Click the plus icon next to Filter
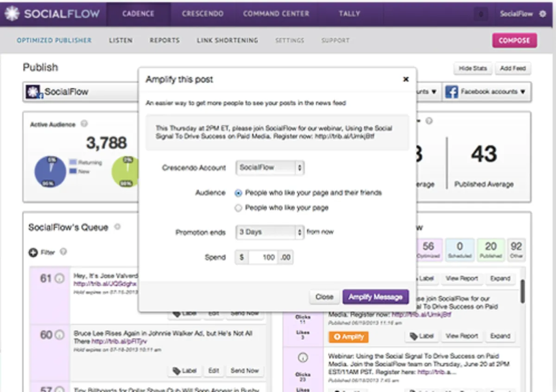The image size is (556, 392). tap(33, 253)
